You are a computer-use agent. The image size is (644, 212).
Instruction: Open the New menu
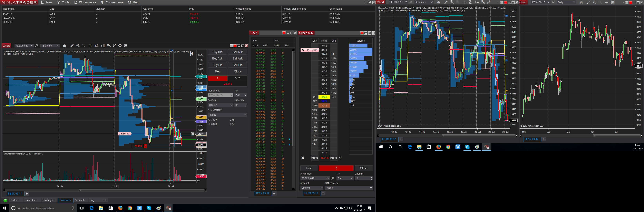point(47,2)
